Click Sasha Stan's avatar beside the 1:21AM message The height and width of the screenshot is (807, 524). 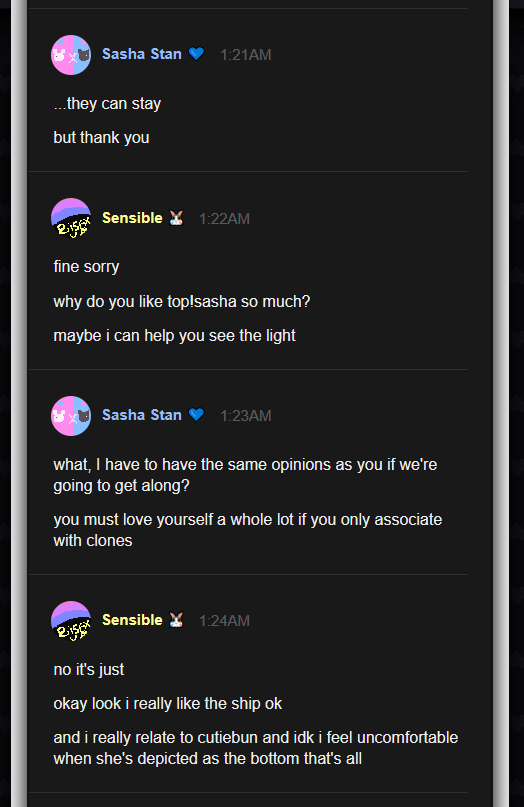click(71, 55)
